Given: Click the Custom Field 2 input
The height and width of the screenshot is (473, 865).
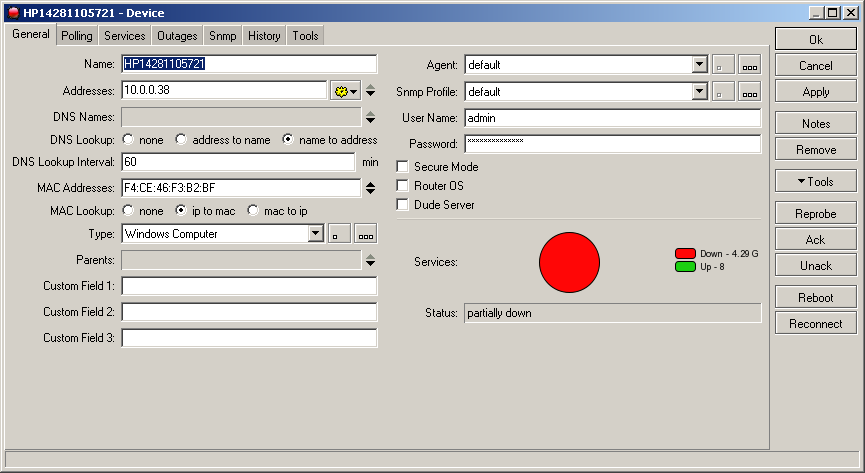Looking at the screenshot, I should pos(249,312).
